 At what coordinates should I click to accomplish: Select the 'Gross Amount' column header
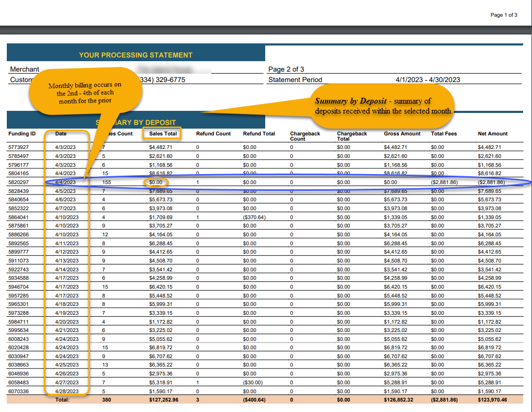(x=402, y=134)
